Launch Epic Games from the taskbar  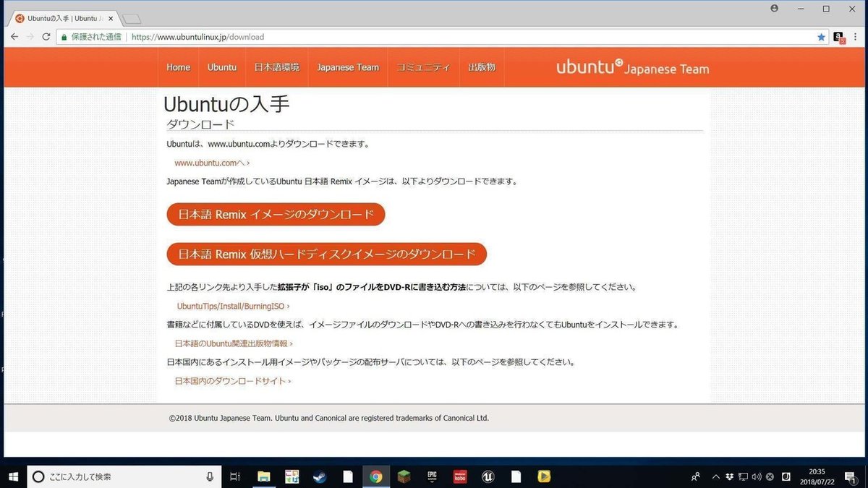pyautogui.click(x=432, y=476)
